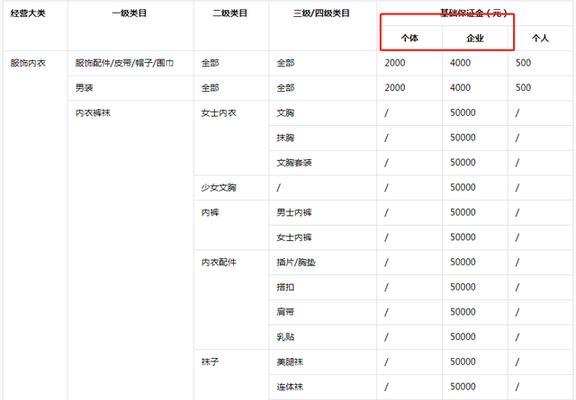
Task: Click the 连体袜 category cell
Action: (290, 387)
